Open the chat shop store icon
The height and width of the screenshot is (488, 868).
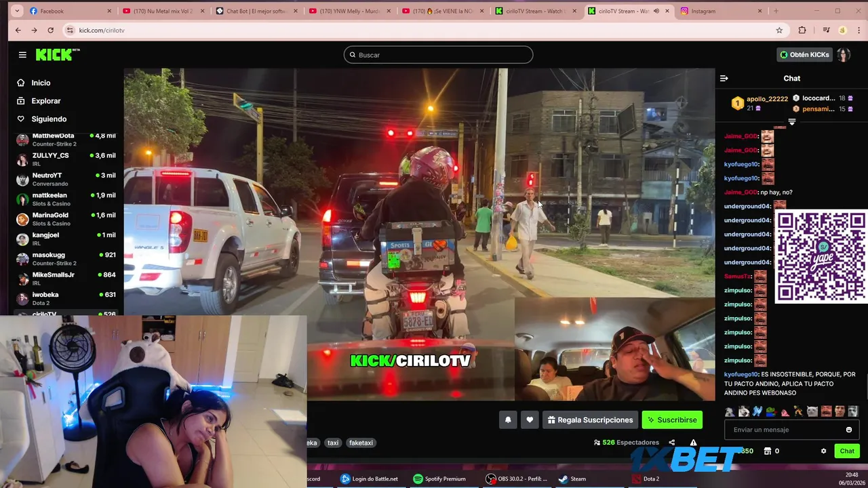pyautogui.click(x=767, y=451)
